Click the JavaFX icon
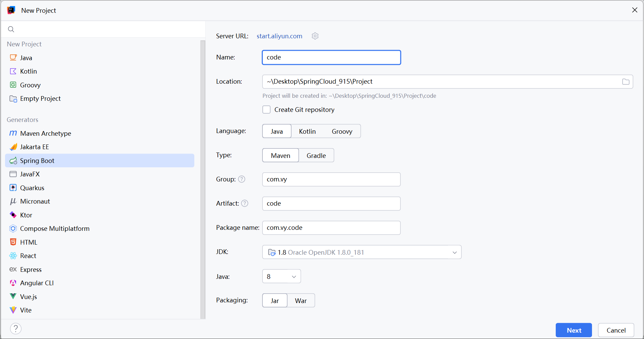This screenshot has width=644, height=339. 13,174
